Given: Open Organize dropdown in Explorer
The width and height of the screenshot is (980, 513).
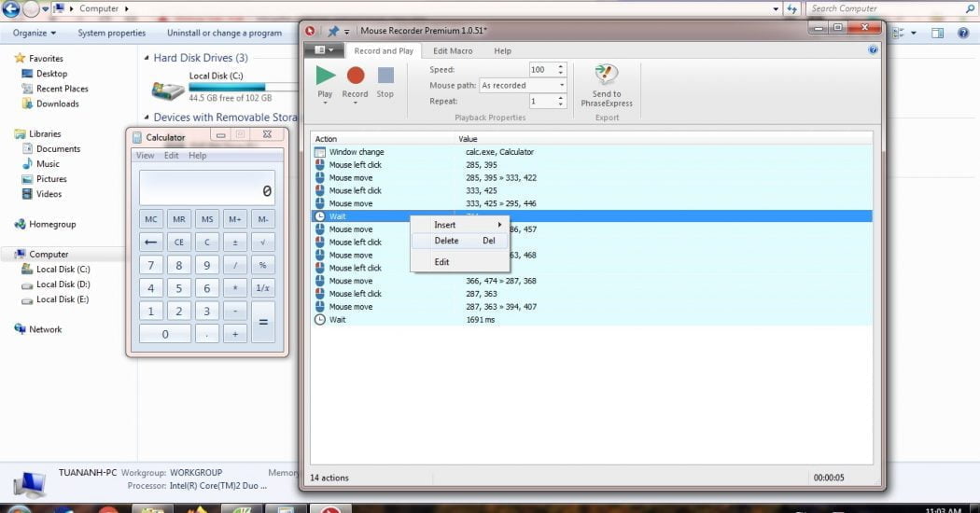Looking at the screenshot, I should point(35,33).
